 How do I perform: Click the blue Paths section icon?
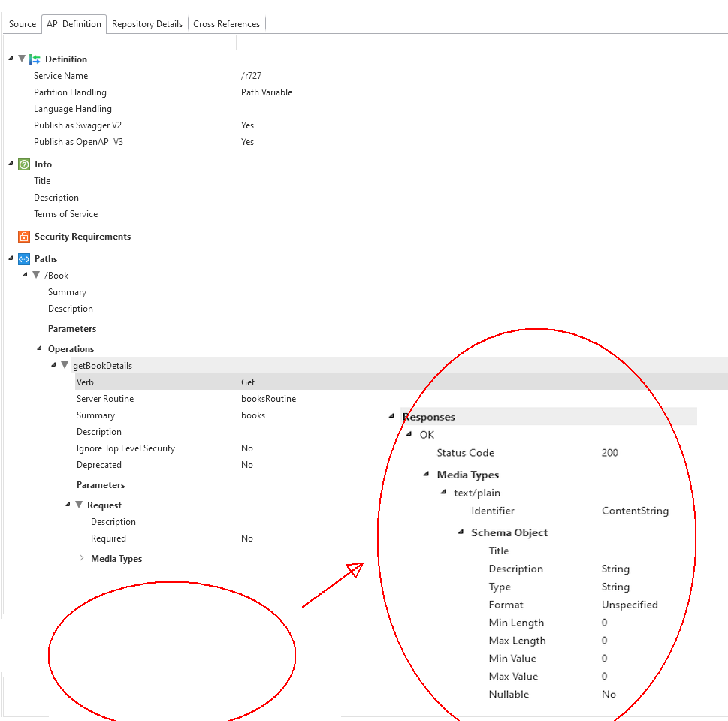click(24, 259)
